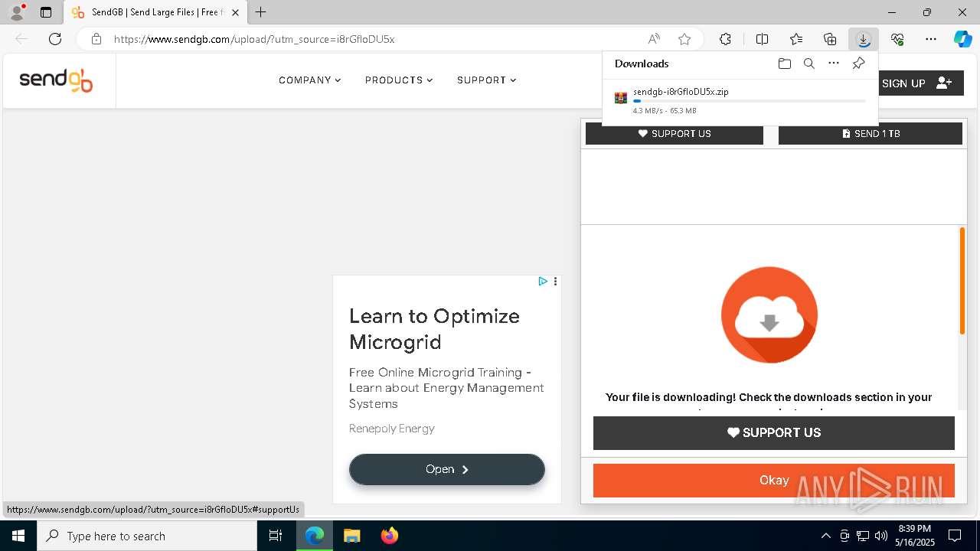The width and height of the screenshot is (980, 551).
Task: Expand the PRODUCTS menu
Action: click(x=399, y=80)
